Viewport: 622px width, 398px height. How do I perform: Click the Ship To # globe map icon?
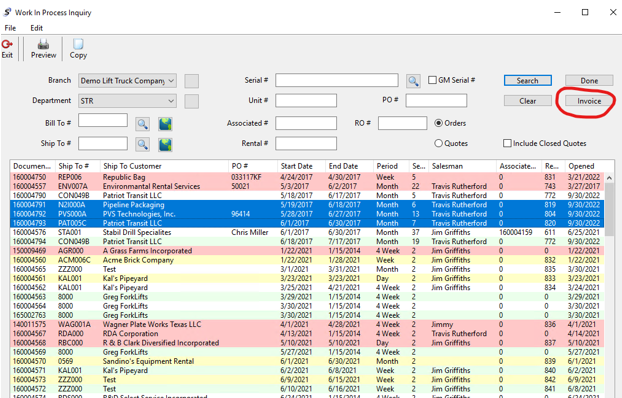(165, 144)
